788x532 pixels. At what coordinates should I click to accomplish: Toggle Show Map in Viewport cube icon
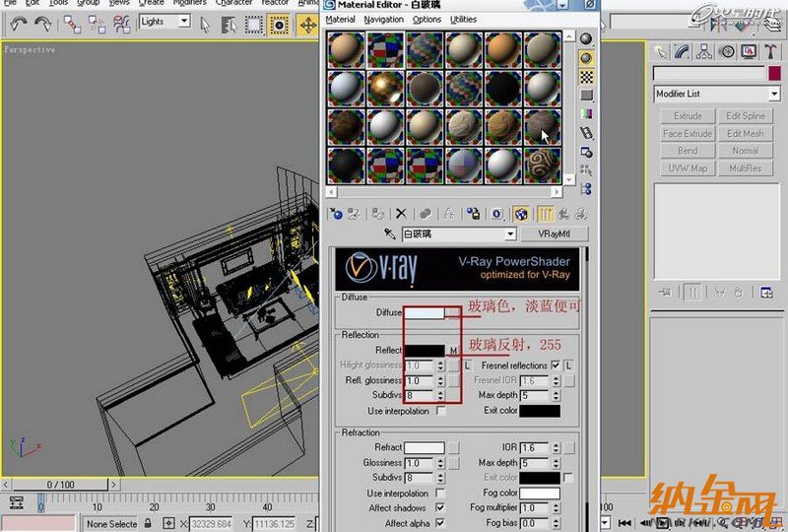point(520,213)
